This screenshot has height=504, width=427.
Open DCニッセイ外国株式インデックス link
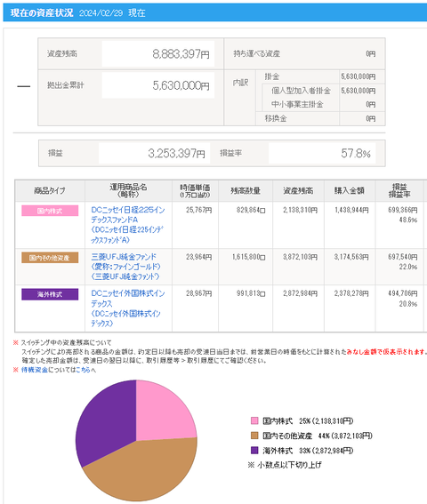pos(128,308)
